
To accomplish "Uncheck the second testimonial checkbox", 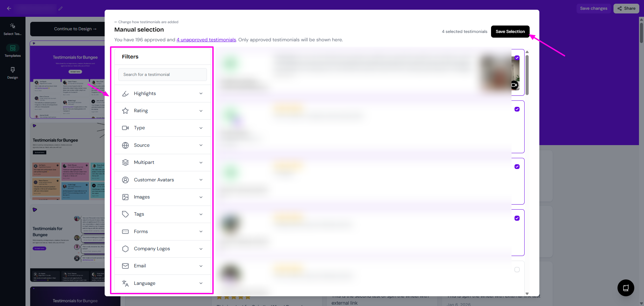I will coord(517,109).
